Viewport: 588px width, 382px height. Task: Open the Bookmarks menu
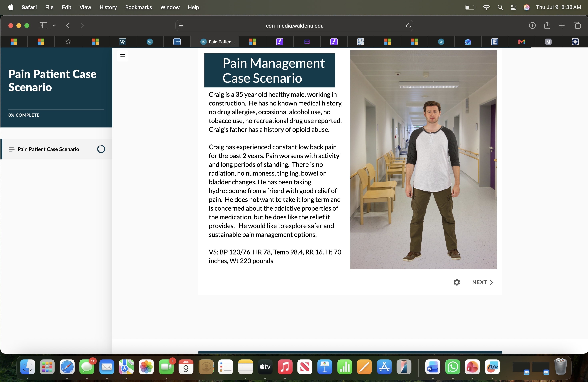click(138, 7)
